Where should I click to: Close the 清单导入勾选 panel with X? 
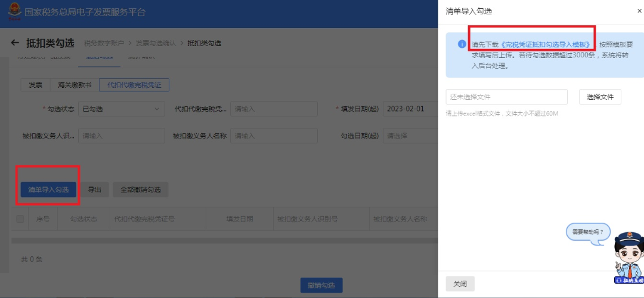click(639, 11)
